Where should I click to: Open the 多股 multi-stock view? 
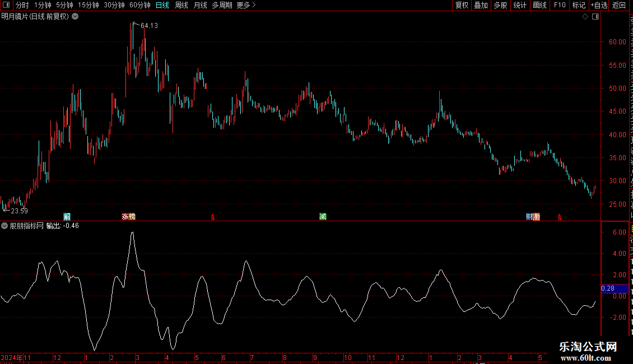(x=500, y=5)
